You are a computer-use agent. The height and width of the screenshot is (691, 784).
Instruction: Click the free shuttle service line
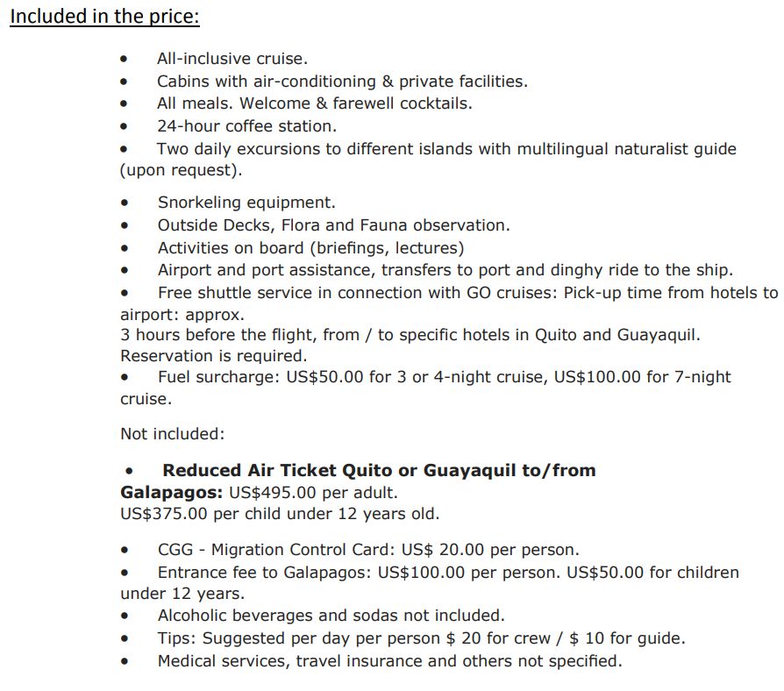467,293
